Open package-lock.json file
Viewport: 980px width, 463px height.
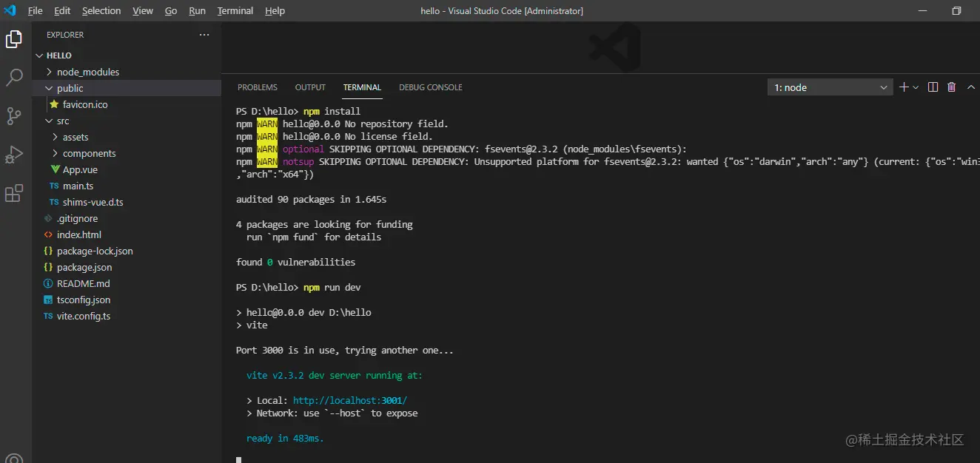(127, 251)
